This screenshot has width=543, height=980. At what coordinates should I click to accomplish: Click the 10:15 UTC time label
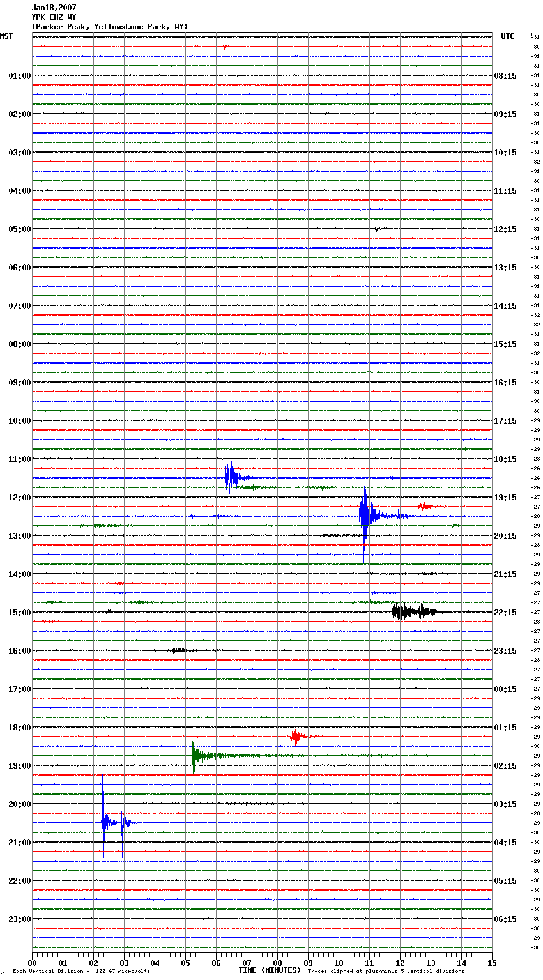505,153
